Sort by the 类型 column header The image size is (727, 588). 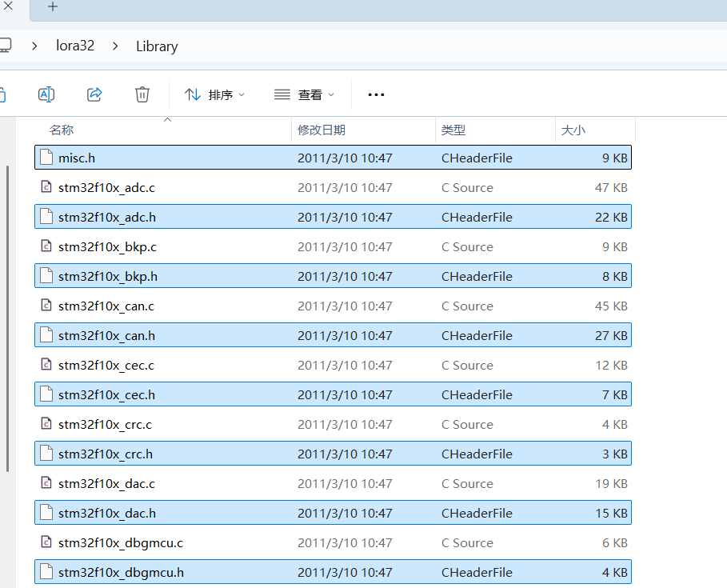453,130
